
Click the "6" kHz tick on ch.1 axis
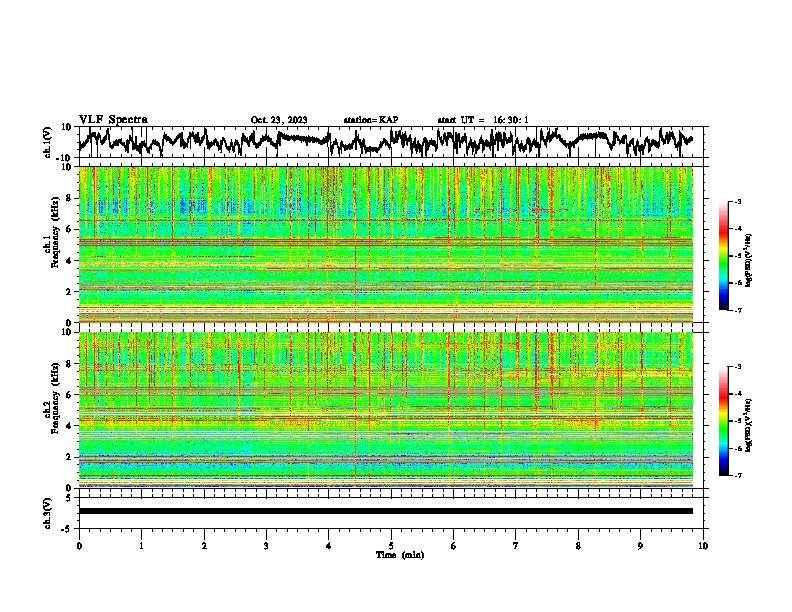(70, 229)
